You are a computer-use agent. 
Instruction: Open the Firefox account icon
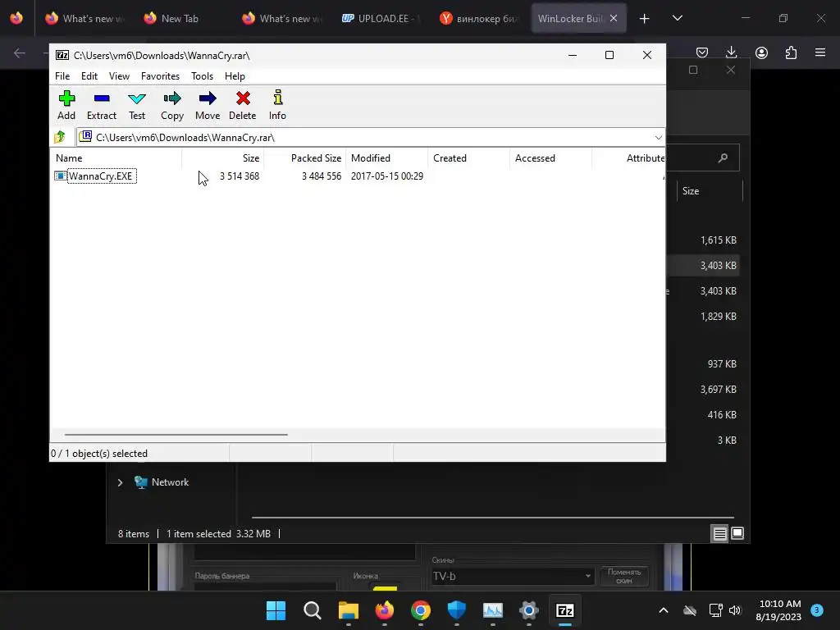pos(761,52)
